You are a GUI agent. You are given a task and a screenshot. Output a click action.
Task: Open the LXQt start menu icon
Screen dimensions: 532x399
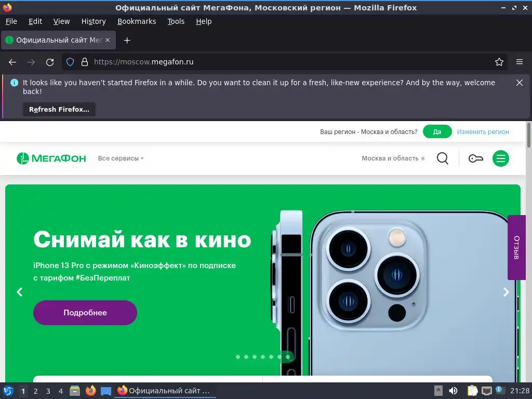[x=8, y=391]
